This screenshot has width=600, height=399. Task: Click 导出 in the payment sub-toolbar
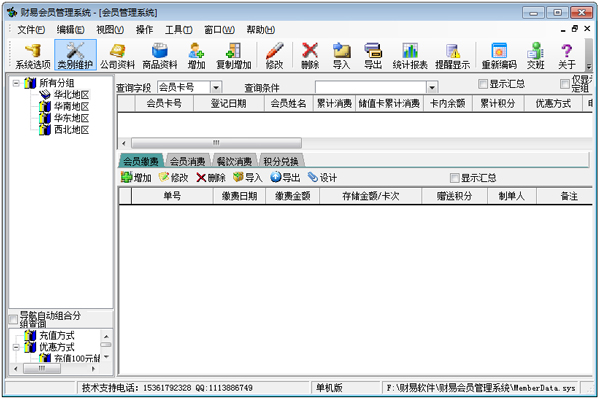click(x=285, y=178)
